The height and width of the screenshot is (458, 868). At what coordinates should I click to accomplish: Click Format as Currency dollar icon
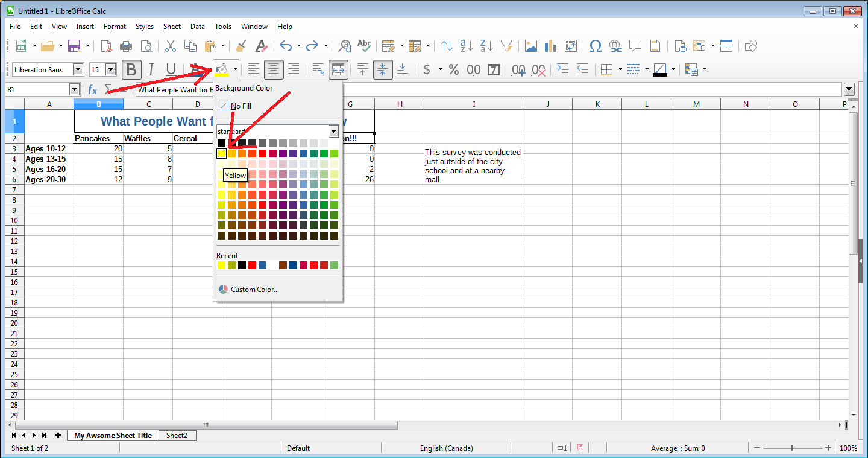tap(427, 70)
